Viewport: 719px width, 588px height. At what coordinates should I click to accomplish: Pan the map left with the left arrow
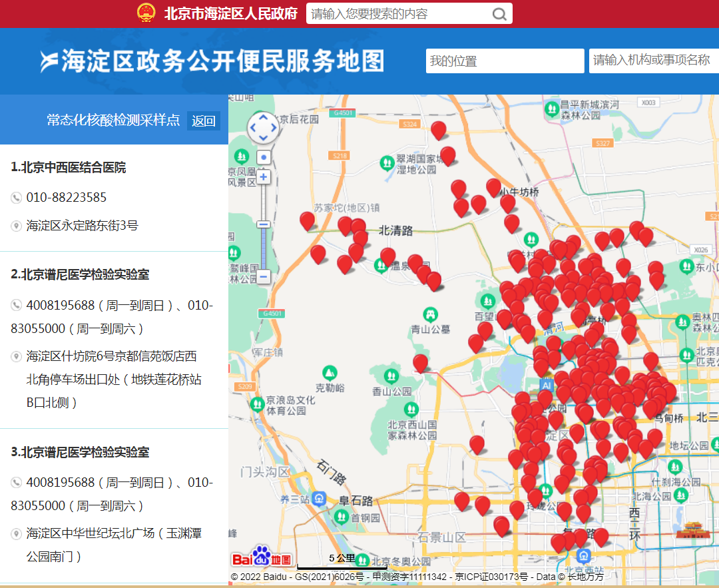tap(254, 128)
